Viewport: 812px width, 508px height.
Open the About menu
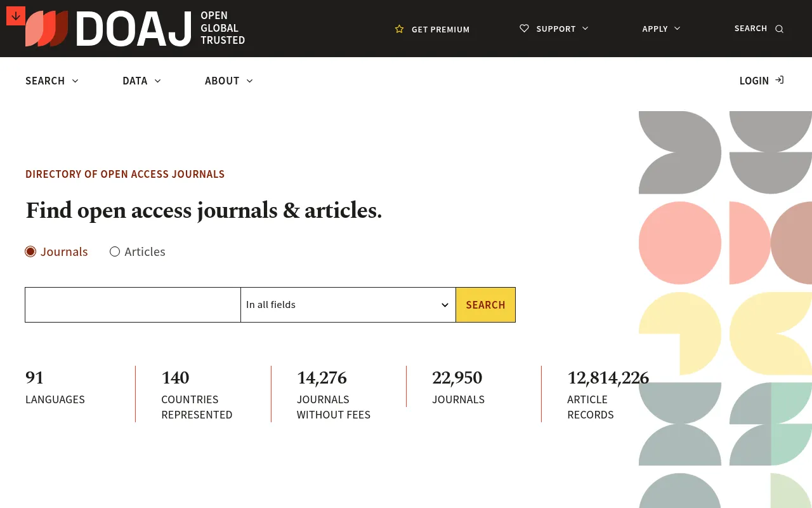[229, 81]
